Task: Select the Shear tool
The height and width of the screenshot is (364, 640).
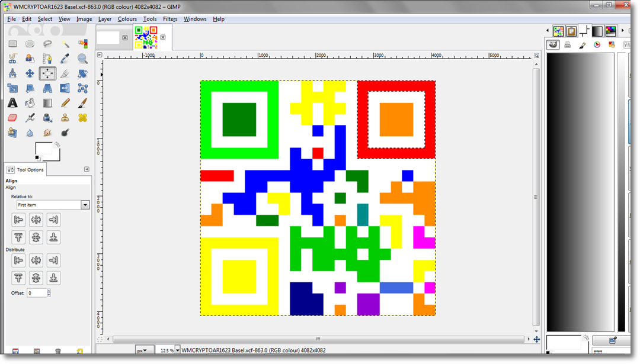Action: (30, 88)
